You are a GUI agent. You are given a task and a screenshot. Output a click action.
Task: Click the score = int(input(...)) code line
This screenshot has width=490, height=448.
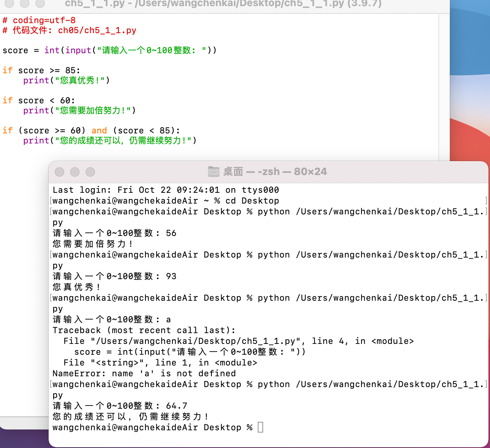tap(110, 50)
